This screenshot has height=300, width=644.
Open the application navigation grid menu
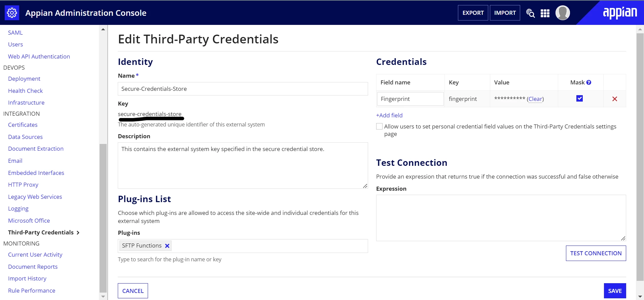(545, 13)
